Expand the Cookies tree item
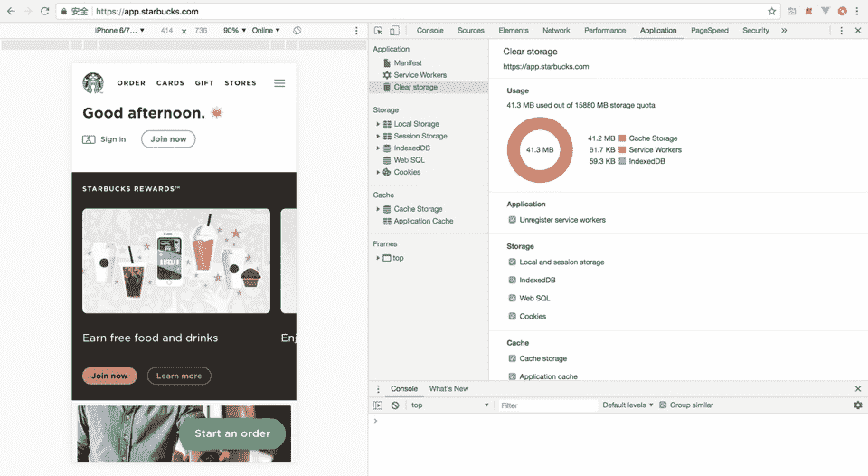The width and height of the screenshot is (868, 476). coord(378,172)
